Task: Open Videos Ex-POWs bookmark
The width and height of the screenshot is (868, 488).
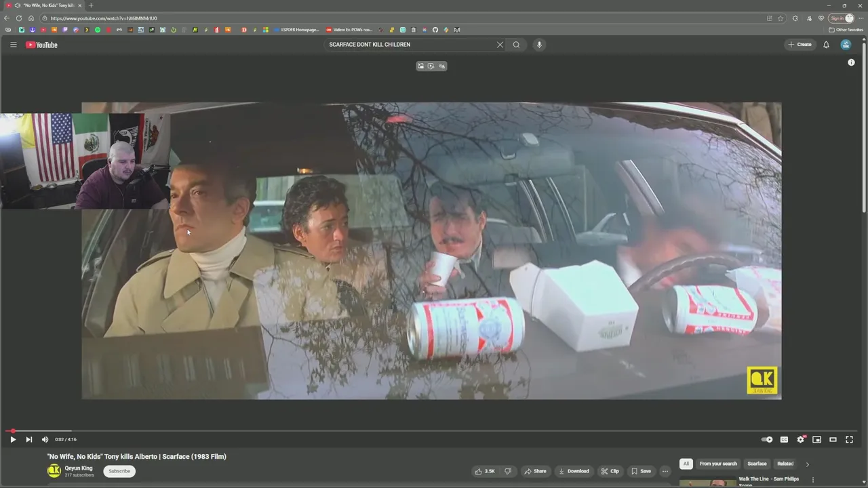Action: (x=349, y=30)
